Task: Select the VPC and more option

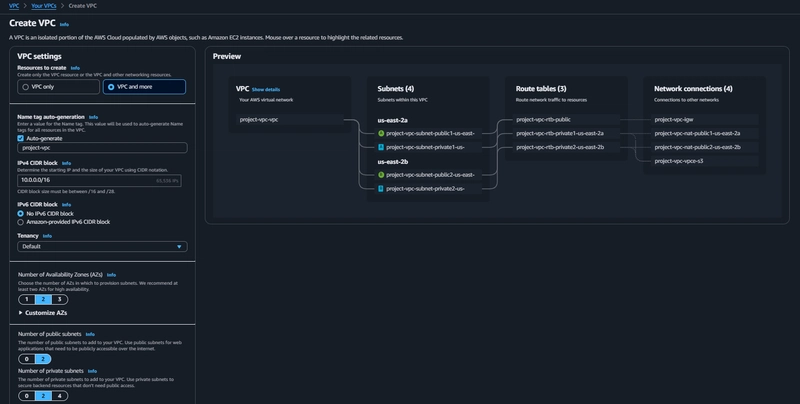Action: click(x=144, y=87)
